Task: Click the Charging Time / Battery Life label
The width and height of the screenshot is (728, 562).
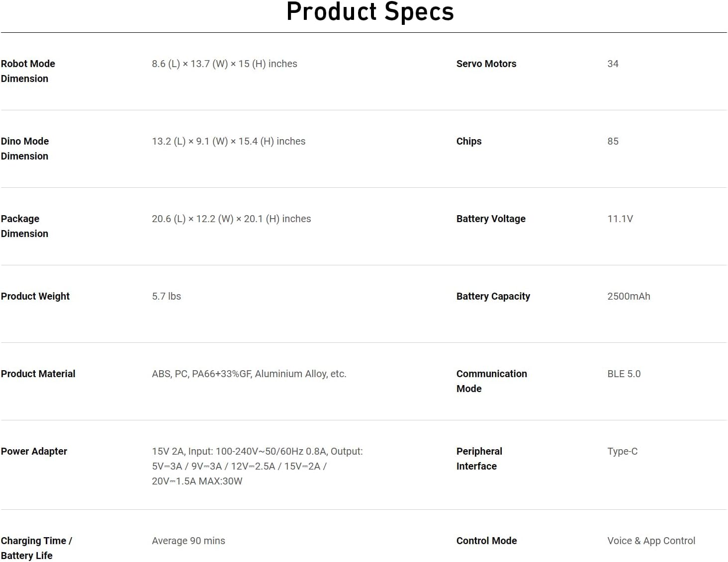Action: 36,548
